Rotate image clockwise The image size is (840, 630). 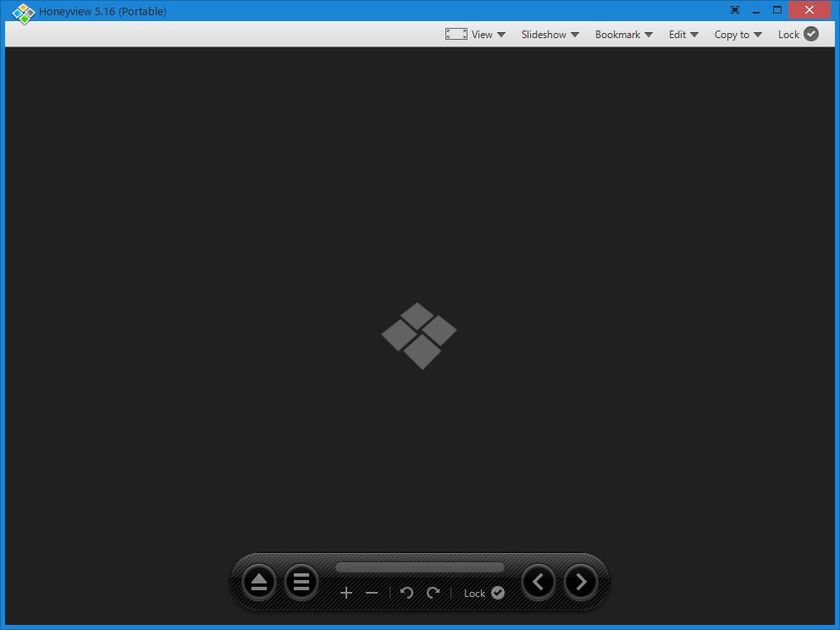(x=433, y=593)
